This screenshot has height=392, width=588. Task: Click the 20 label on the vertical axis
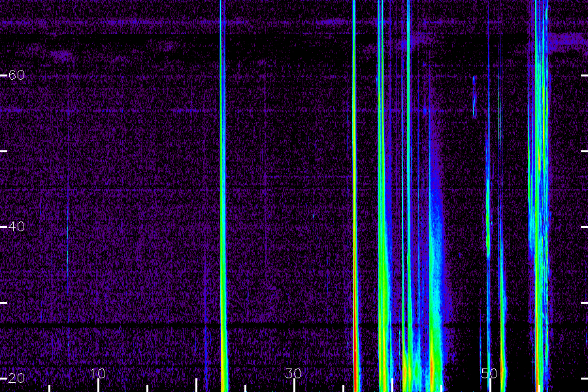(x=16, y=378)
